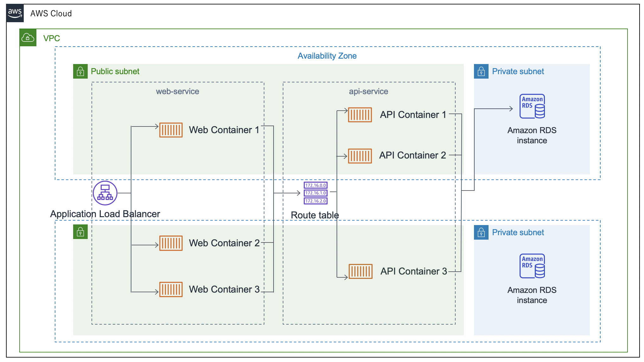Viewport: 644px width, 362px height.
Task: Click the Application Load Balancer icon
Action: point(105,193)
